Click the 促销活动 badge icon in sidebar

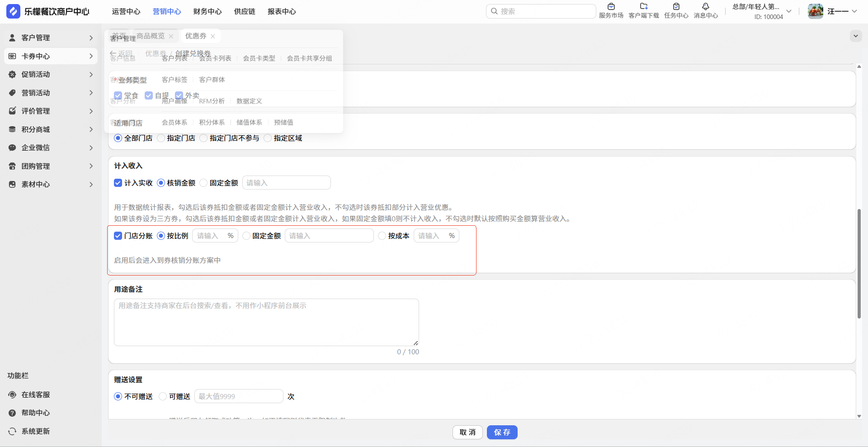tap(12, 75)
